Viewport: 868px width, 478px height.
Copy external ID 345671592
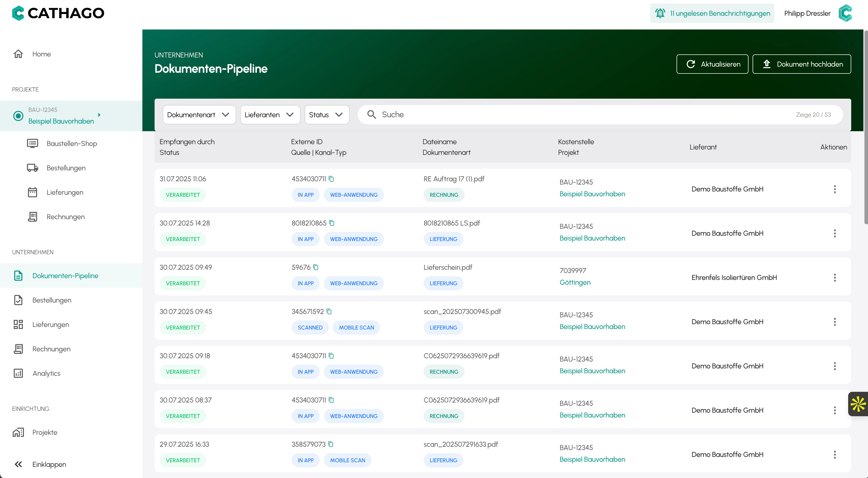[x=329, y=312]
